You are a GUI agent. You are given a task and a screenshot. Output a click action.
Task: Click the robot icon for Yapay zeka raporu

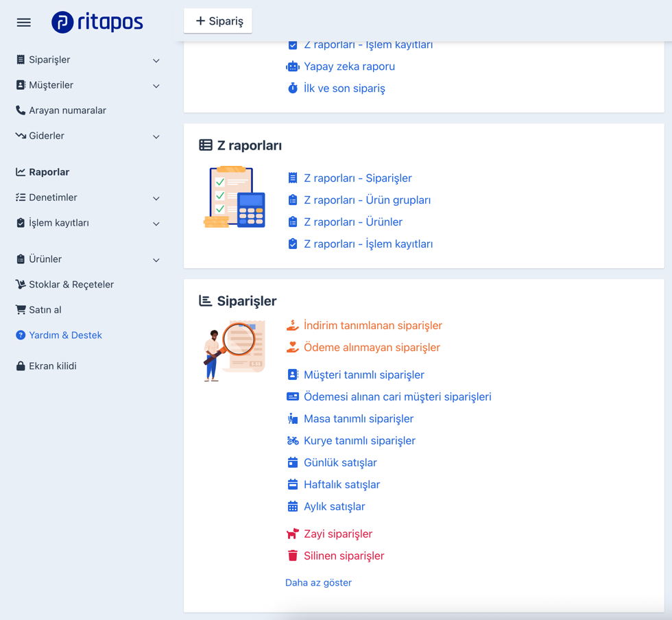pyautogui.click(x=293, y=67)
